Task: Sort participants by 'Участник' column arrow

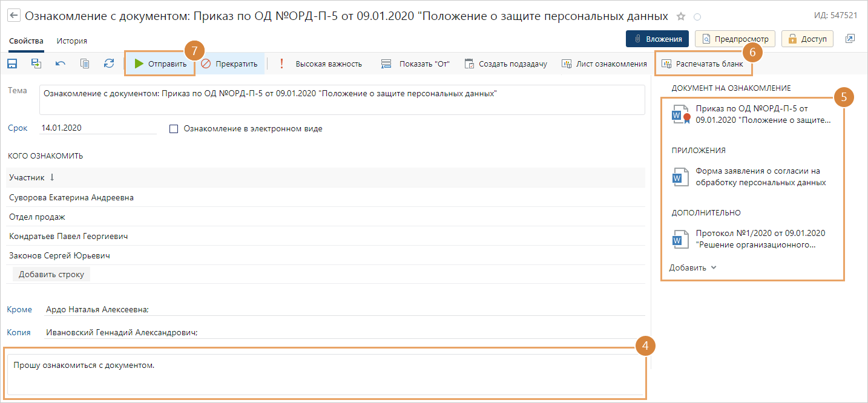Action: [52, 177]
